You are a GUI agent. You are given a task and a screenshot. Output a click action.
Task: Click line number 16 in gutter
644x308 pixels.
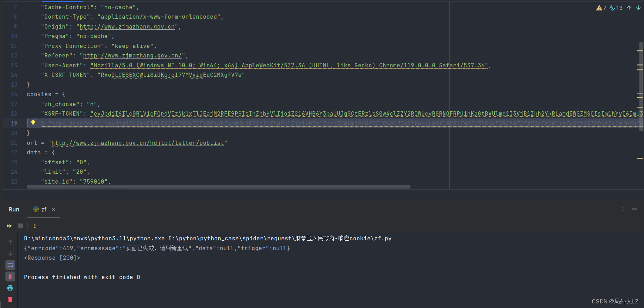click(14, 94)
